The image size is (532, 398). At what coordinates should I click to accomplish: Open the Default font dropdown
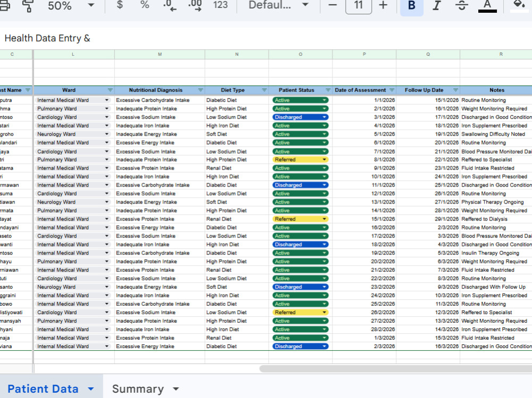coord(279,5)
